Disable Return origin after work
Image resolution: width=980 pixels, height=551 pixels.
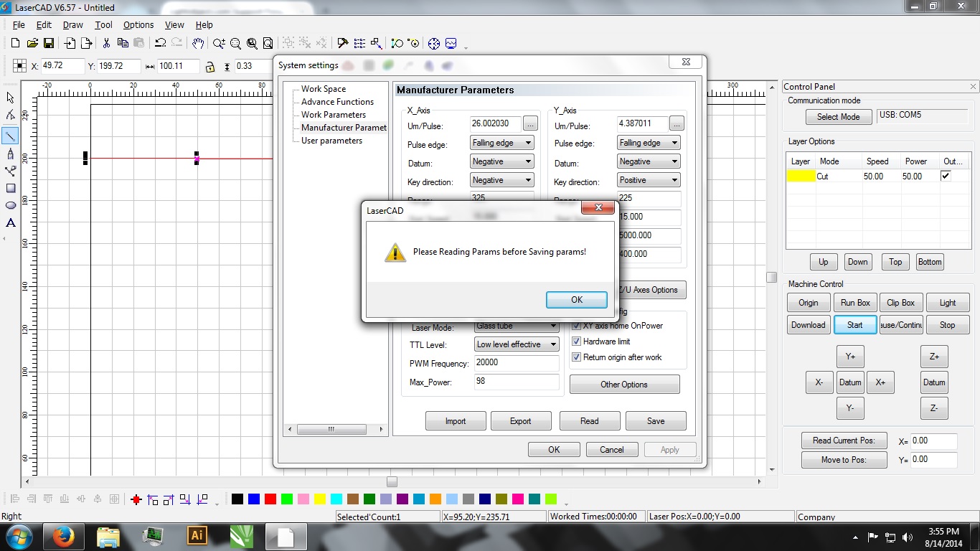click(x=576, y=357)
